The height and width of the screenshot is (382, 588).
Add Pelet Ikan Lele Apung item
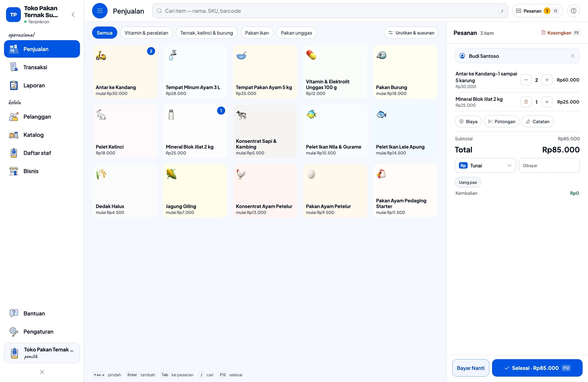point(405,131)
